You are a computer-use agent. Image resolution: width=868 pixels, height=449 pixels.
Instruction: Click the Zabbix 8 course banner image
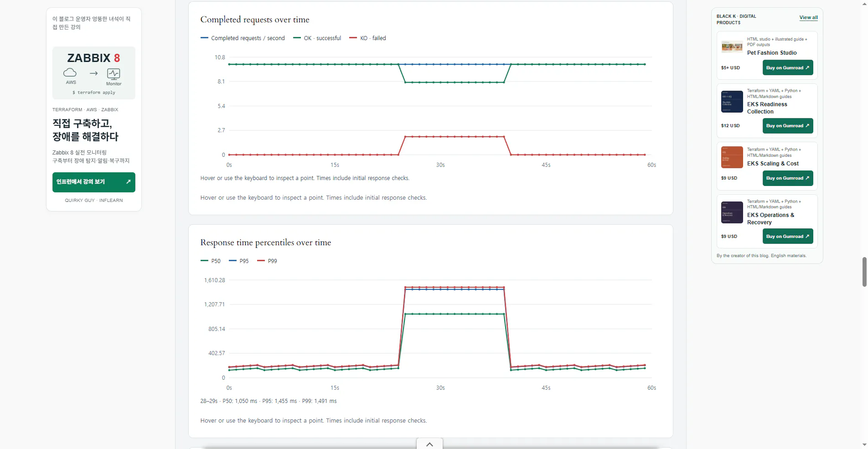93,73
